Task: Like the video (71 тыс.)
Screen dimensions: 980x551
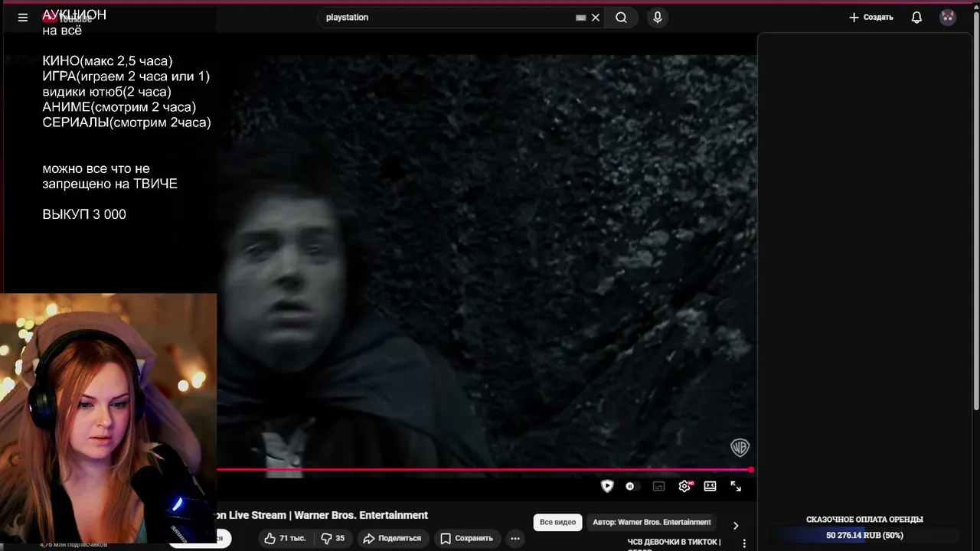Action: click(x=285, y=538)
